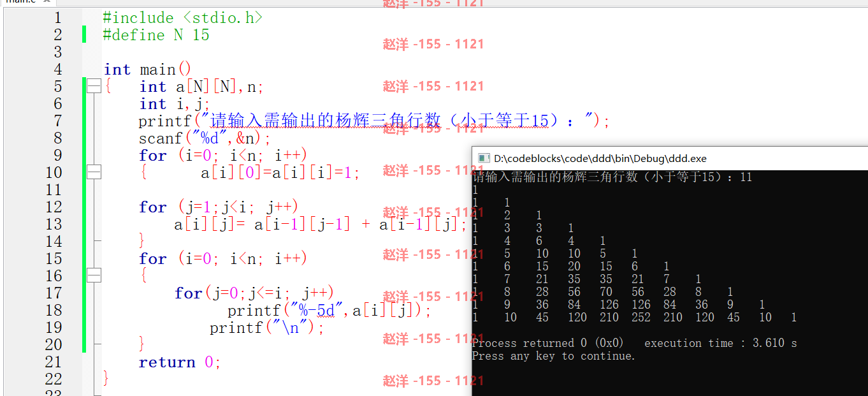Click the 'for(j=0;j<=i; j++)' loop header

pos(254,293)
